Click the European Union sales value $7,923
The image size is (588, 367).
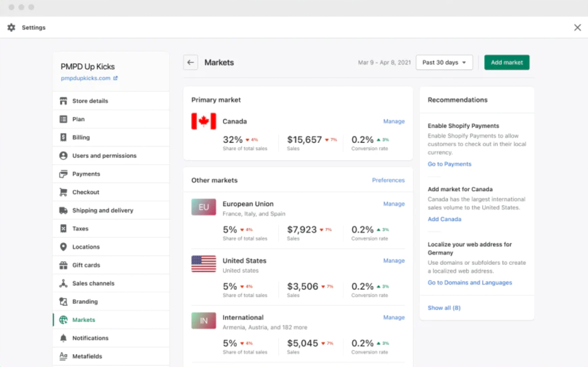point(302,230)
